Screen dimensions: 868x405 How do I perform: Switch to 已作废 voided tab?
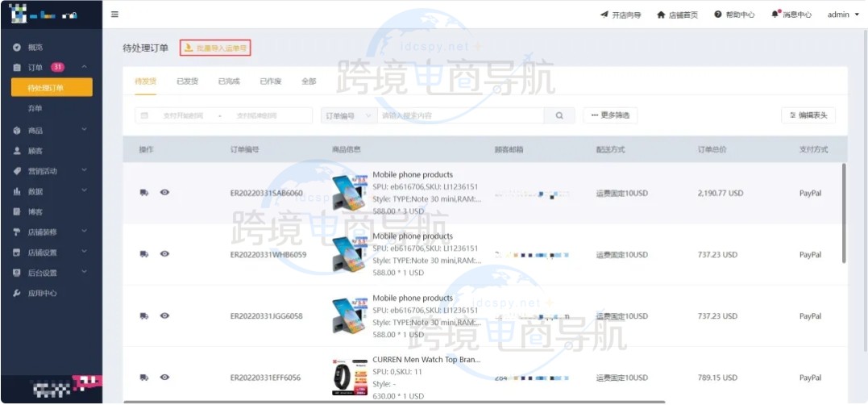[x=271, y=81]
